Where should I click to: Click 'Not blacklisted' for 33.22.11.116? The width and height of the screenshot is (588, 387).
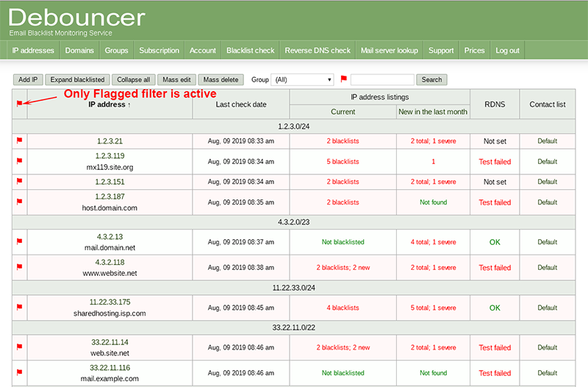pos(343,373)
